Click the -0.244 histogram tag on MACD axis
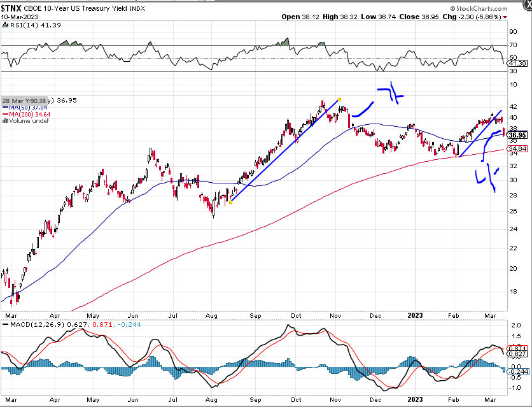 tap(517, 372)
